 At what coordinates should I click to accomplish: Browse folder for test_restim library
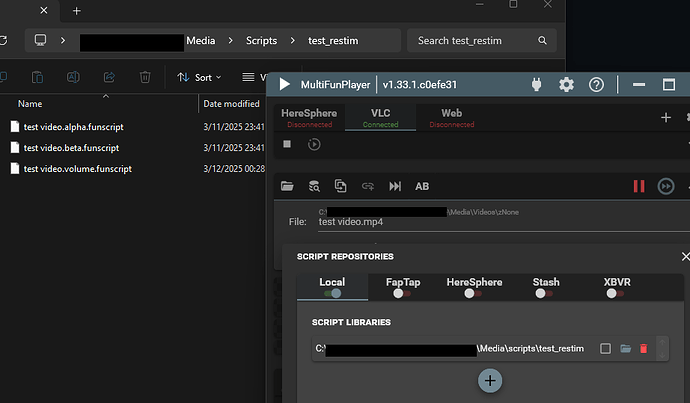coord(625,348)
